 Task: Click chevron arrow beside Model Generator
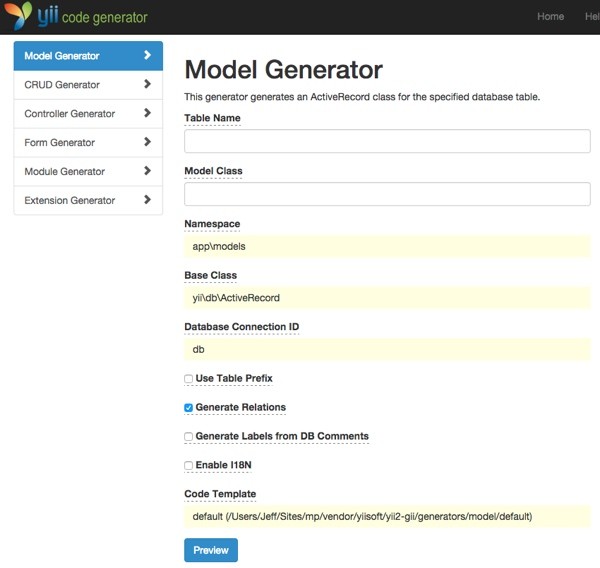pos(147,55)
